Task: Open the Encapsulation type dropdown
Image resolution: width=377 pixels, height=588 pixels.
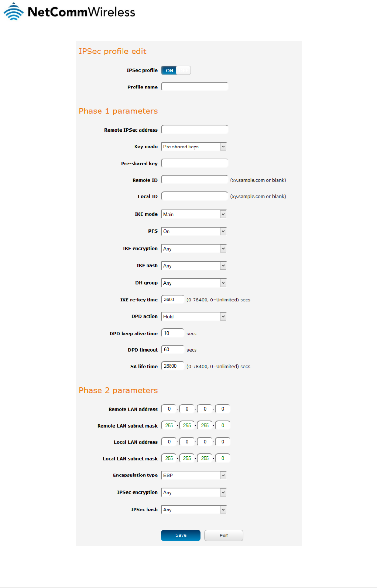Action: pos(194,475)
